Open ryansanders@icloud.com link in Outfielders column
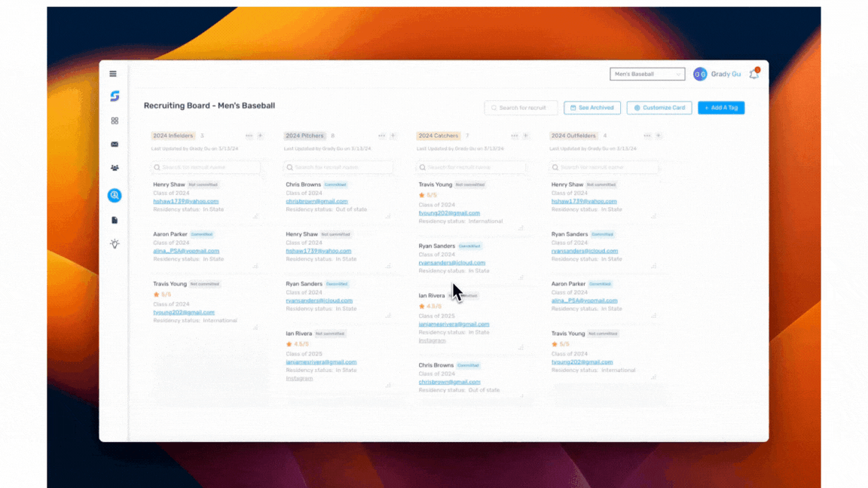This screenshot has width=868, height=488. (585, 252)
